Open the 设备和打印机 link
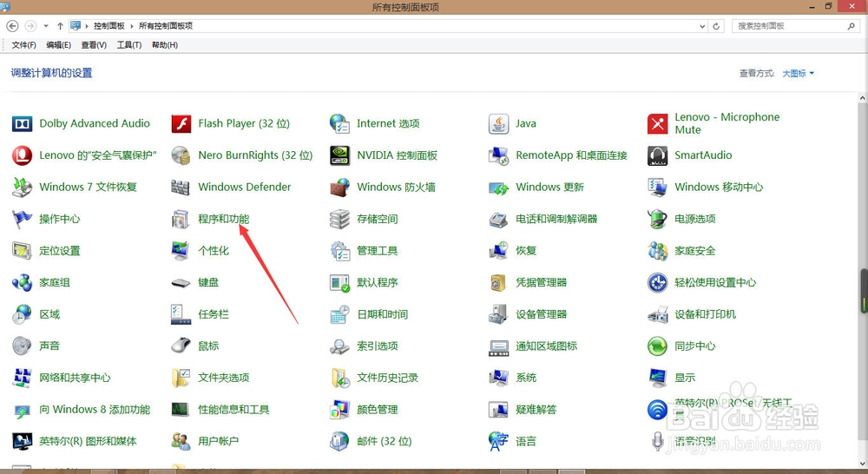868x474 pixels. (x=705, y=314)
